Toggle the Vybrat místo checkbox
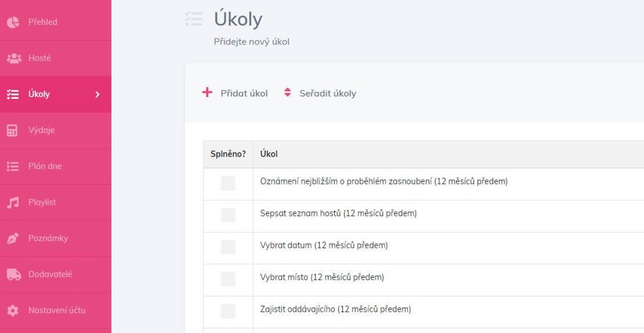Viewport: 644px width, 333px height. point(228,279)
